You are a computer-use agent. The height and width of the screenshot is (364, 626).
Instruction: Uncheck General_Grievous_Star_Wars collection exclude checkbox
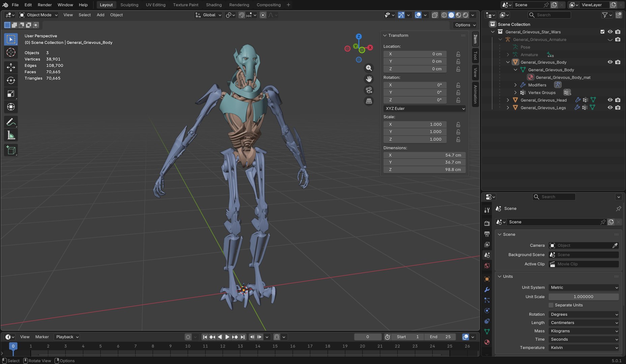point(602,32)
